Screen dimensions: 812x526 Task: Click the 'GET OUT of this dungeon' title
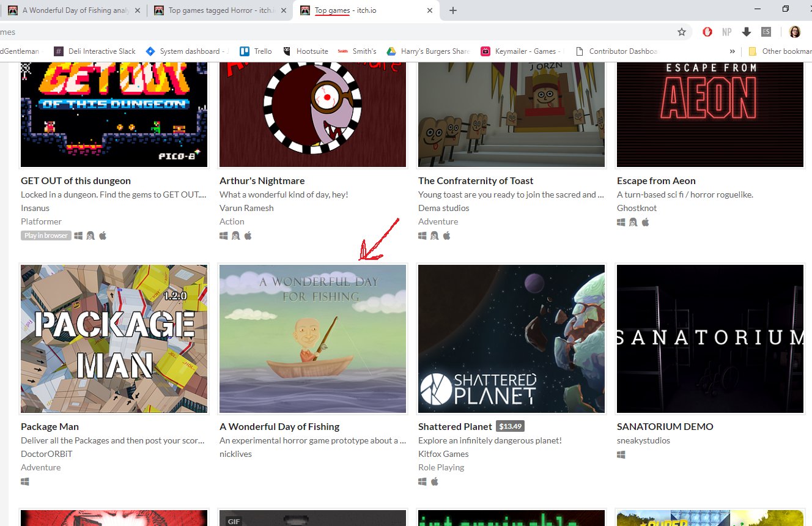tap(76, 181)
